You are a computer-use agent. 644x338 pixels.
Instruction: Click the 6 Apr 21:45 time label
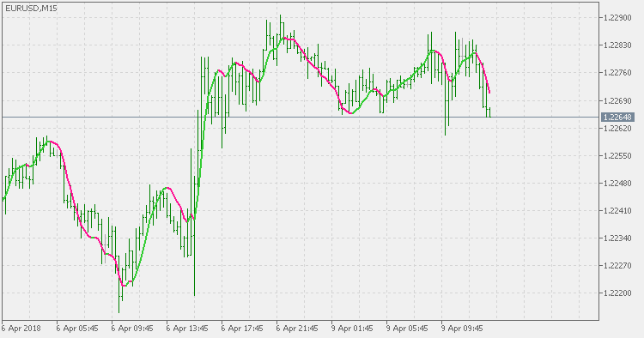(x=297, y=329)
